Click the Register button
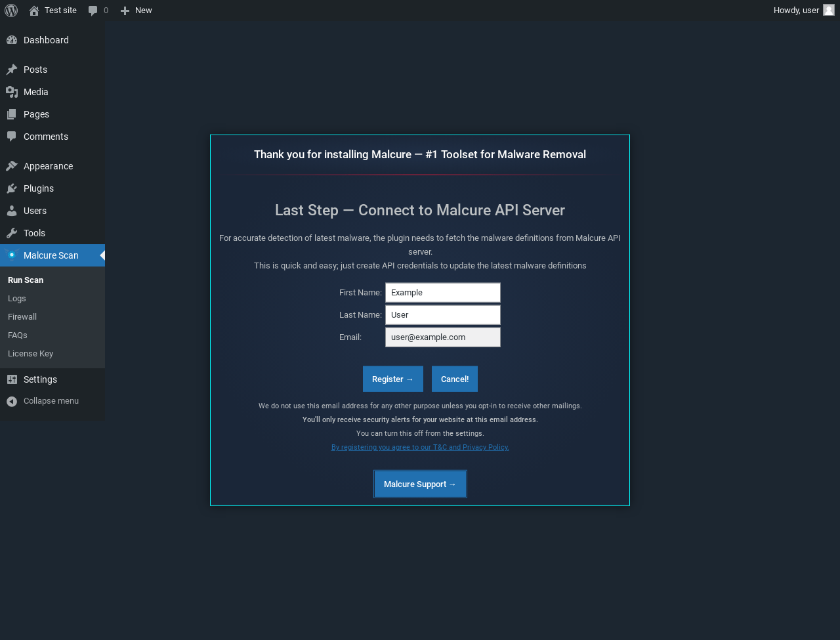 [393, 379]
